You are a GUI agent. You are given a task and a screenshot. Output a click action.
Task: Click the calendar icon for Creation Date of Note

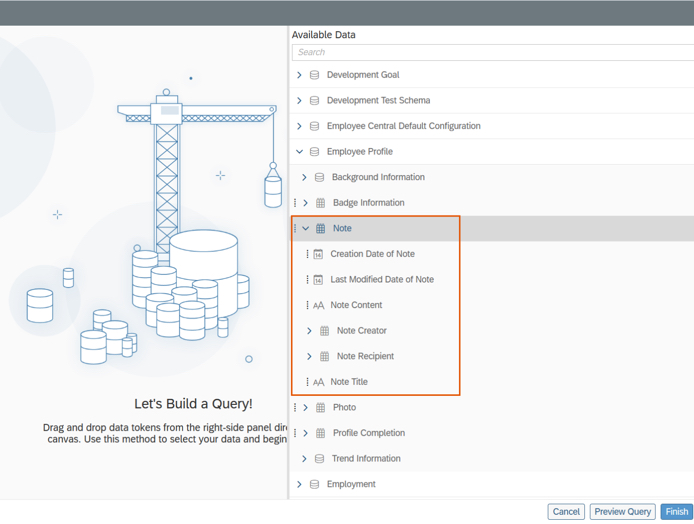(x=318, y=254)
